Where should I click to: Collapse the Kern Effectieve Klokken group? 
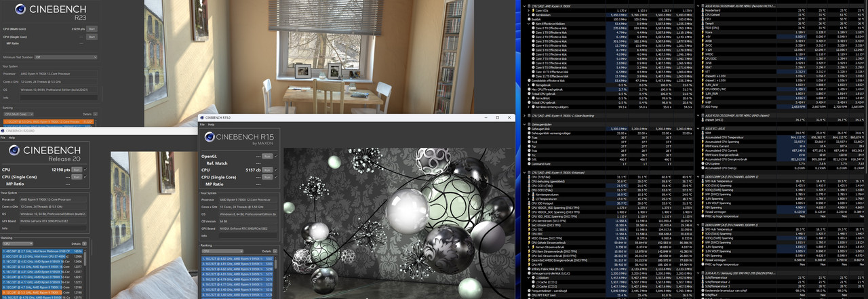click(528, 24)
